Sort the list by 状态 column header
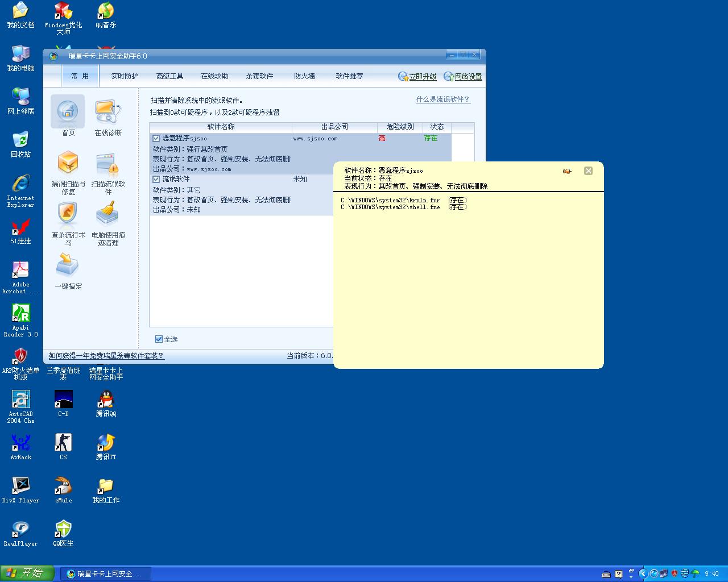Viewport: 728px width, 582px height. tap(437, 127)
